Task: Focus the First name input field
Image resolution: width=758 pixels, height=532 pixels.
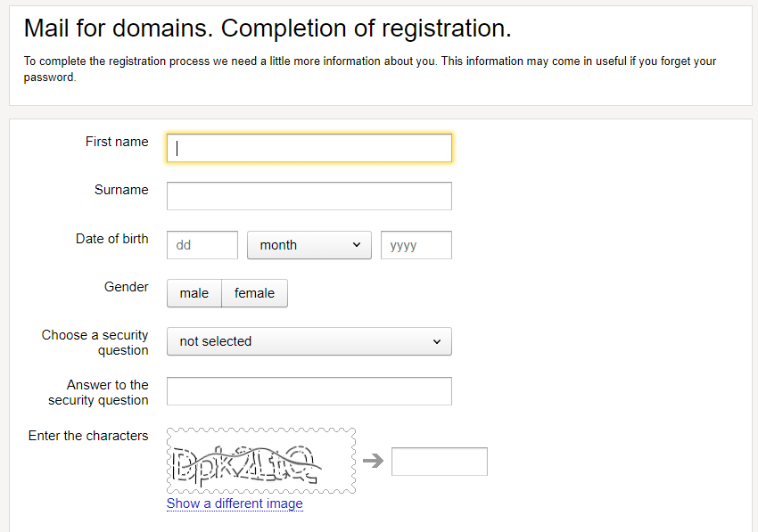Action: click(309, 148)
